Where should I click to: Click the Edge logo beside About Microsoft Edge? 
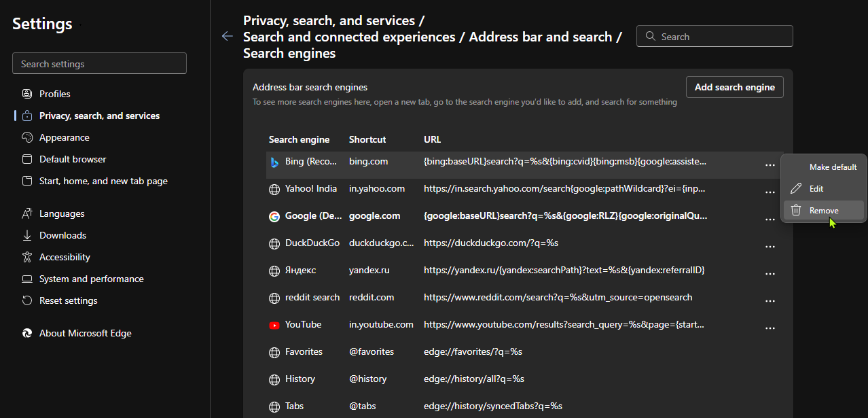27,333
